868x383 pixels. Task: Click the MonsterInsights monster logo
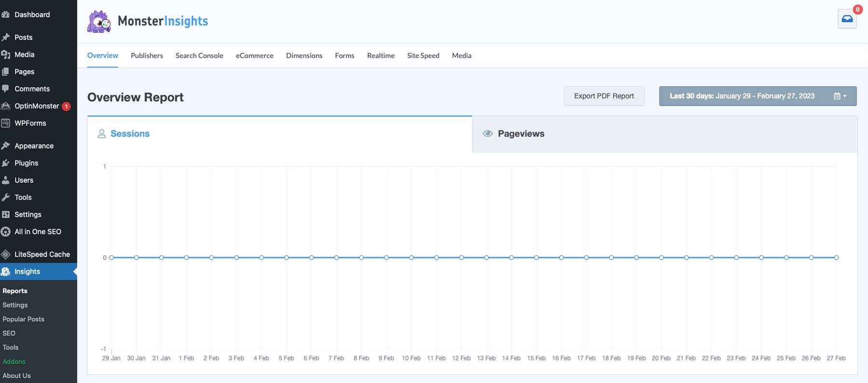click(x=99, y=22)
